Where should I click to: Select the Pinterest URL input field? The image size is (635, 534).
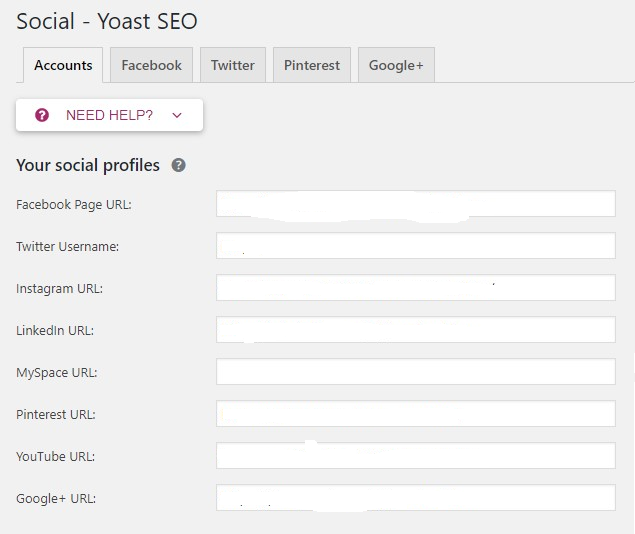point(416,414)
